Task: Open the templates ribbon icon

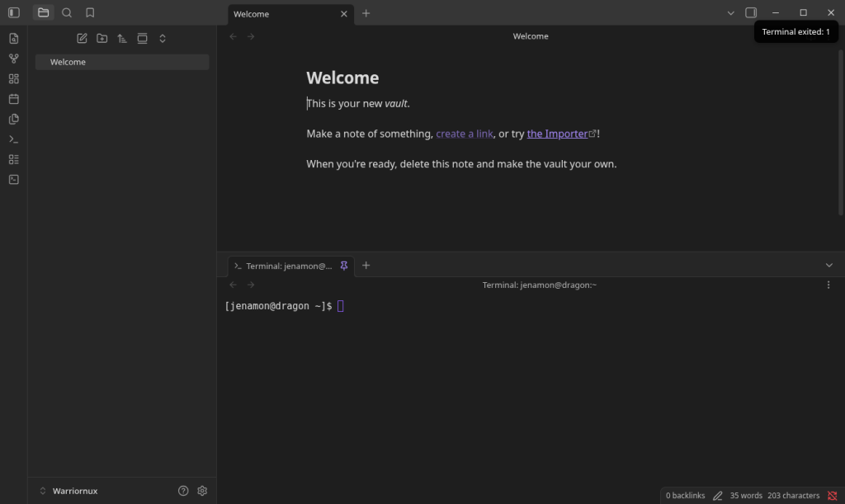Action: 14,119
